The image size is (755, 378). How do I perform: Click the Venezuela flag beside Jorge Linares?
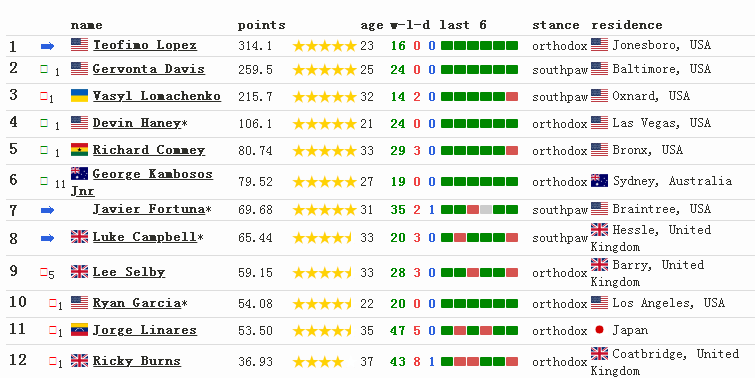pos(79,329)
